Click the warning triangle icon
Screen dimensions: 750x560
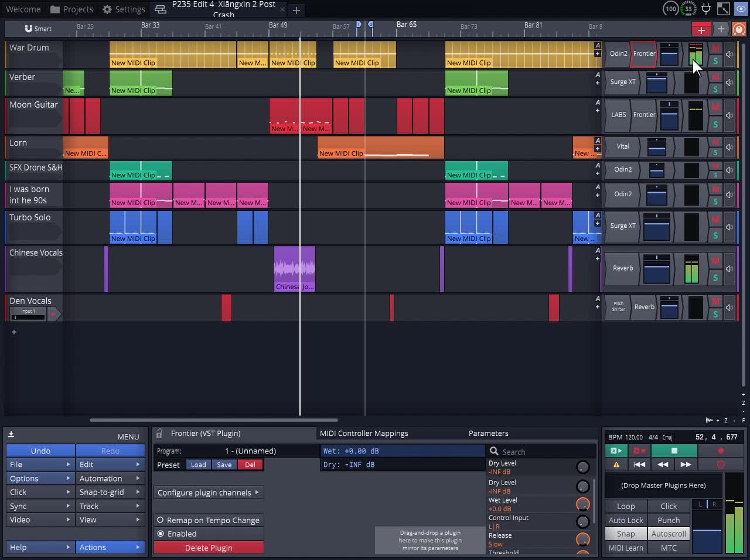tap(616, 464)
